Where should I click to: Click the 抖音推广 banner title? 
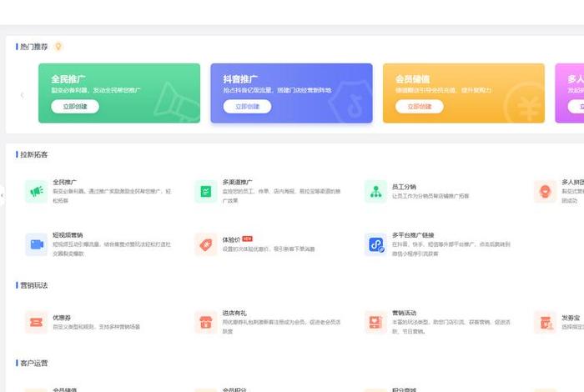point(240,79)
